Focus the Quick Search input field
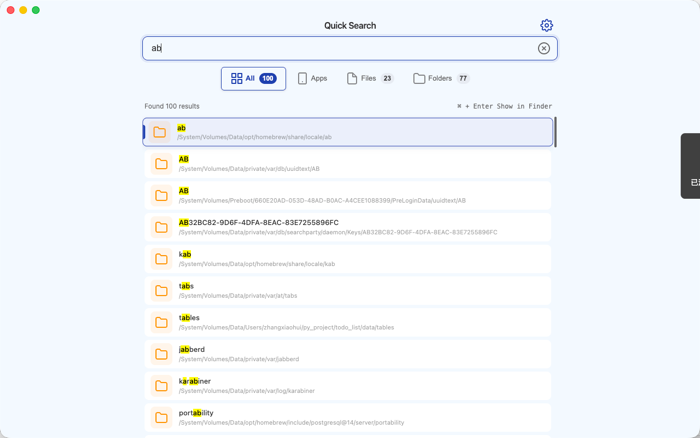The height and width of the screenshot is (438, 700). tap(350, 48)
